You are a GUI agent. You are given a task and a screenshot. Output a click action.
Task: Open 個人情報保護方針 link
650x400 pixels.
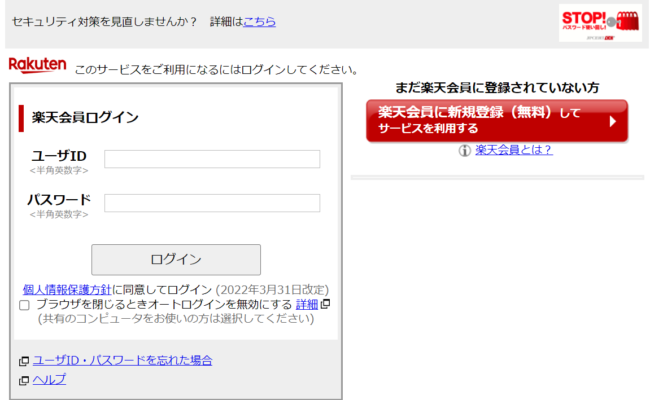click(67, 289)
